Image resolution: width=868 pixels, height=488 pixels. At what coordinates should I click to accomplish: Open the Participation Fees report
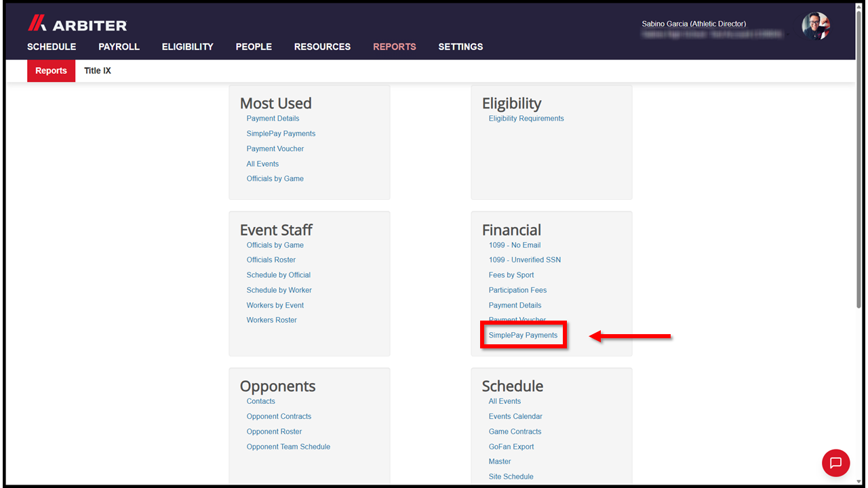click(517, 290)
